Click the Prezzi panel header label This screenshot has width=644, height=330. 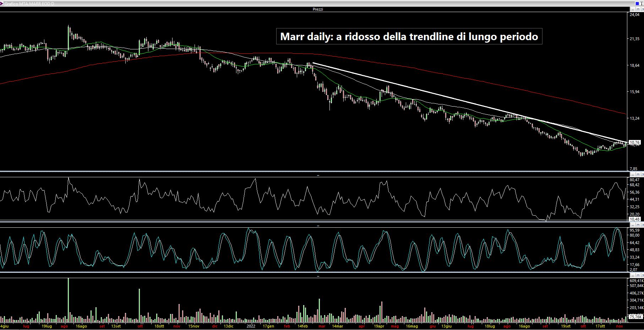(318, 9)
